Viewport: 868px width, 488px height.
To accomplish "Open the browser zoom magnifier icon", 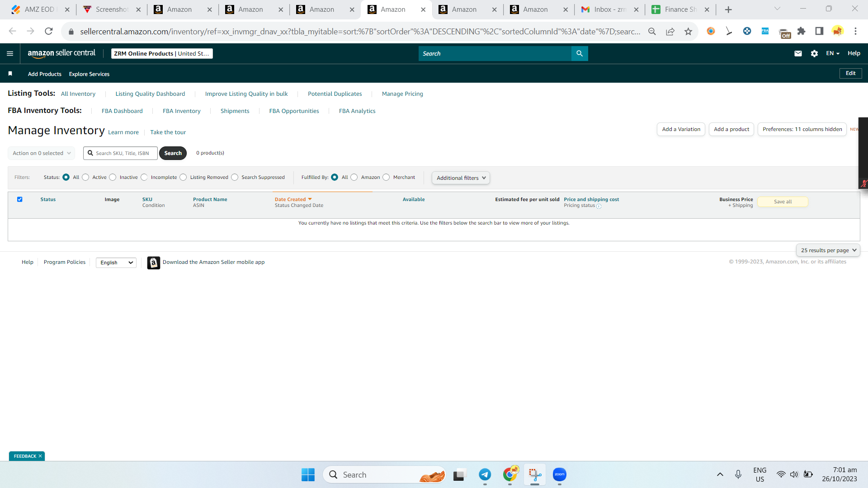I will 652,31.
